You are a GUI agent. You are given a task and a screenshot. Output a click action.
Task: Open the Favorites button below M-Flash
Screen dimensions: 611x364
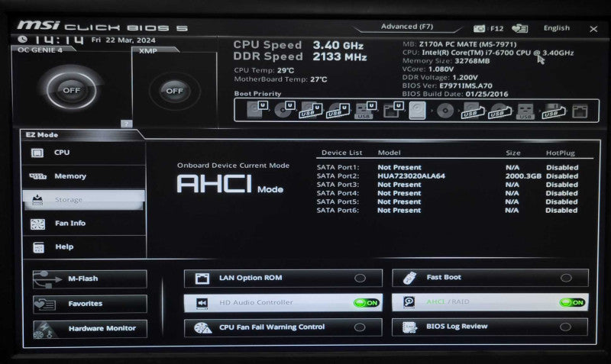coord(90,304)
